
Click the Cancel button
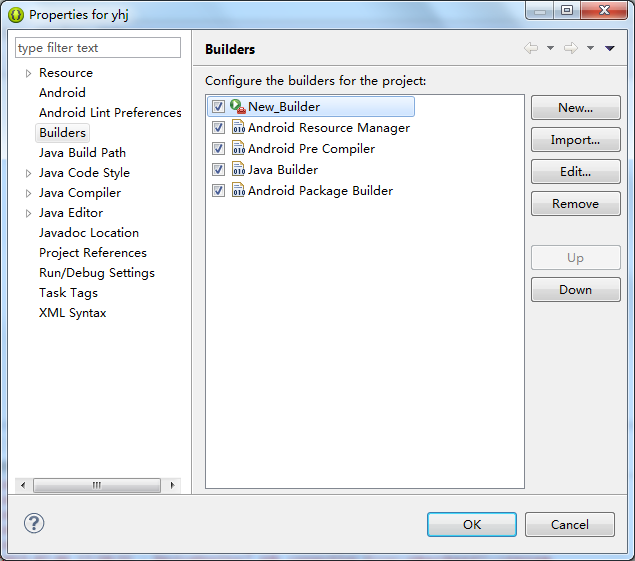point(570,525)
